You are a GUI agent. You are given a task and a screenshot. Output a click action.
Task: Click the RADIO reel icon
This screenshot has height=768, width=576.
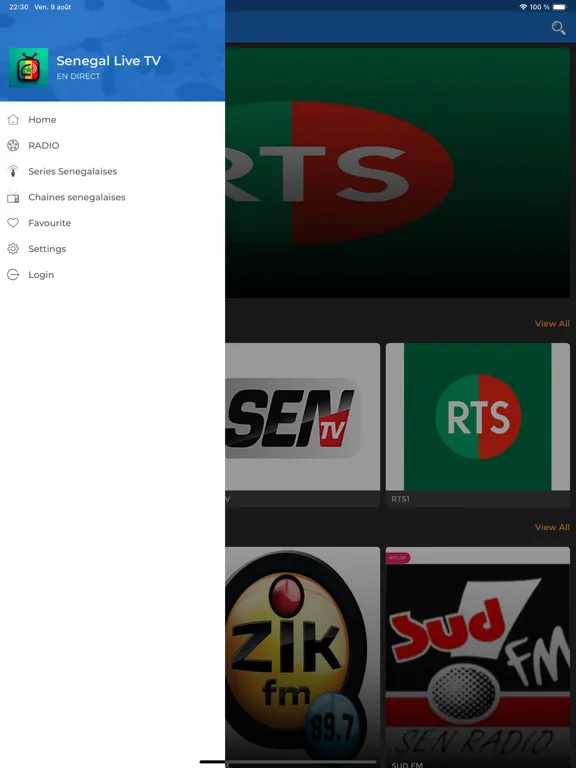[x=13, y=145]
